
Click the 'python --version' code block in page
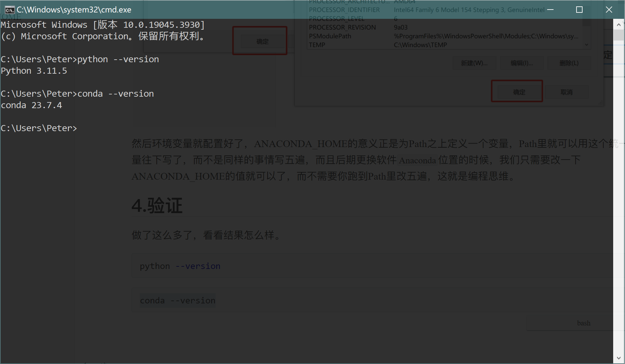click(372, 266)
